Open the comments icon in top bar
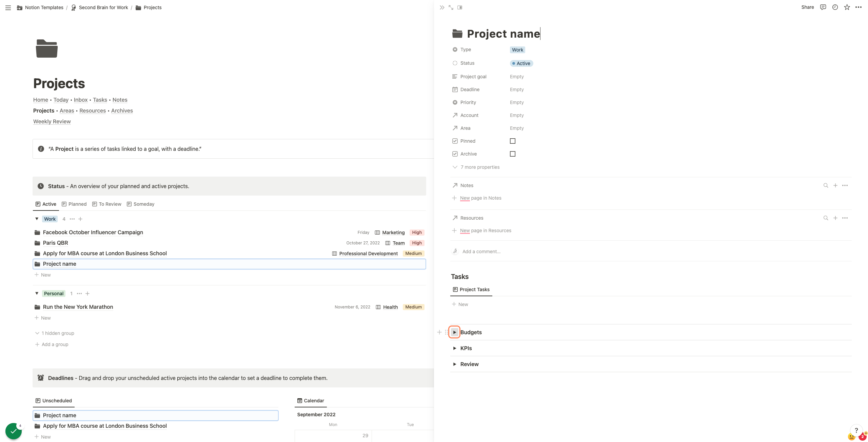This screenshot has height=442, width=868. (823, 7)
